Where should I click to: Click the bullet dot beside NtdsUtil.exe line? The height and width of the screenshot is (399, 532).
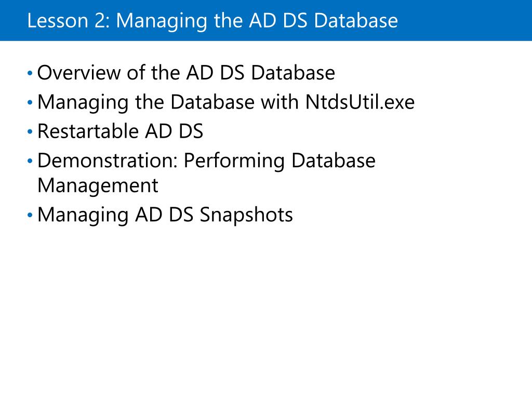pos(30,102)
